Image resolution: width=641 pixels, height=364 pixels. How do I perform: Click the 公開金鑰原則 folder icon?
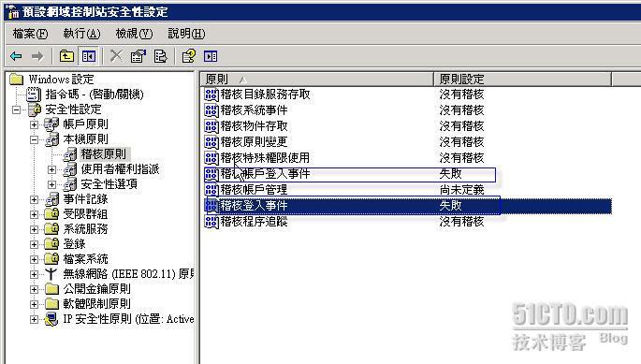[51, 289]
